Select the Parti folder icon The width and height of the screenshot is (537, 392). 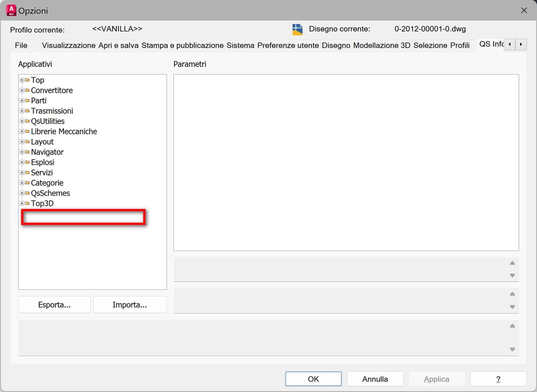point(27,101)
